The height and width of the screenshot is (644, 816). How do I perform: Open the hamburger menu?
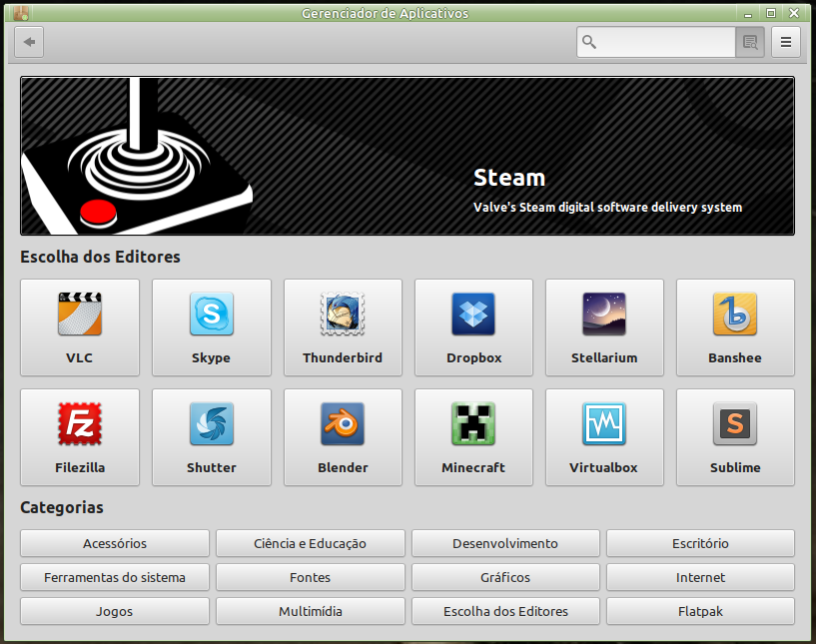(x=786, y=42)
